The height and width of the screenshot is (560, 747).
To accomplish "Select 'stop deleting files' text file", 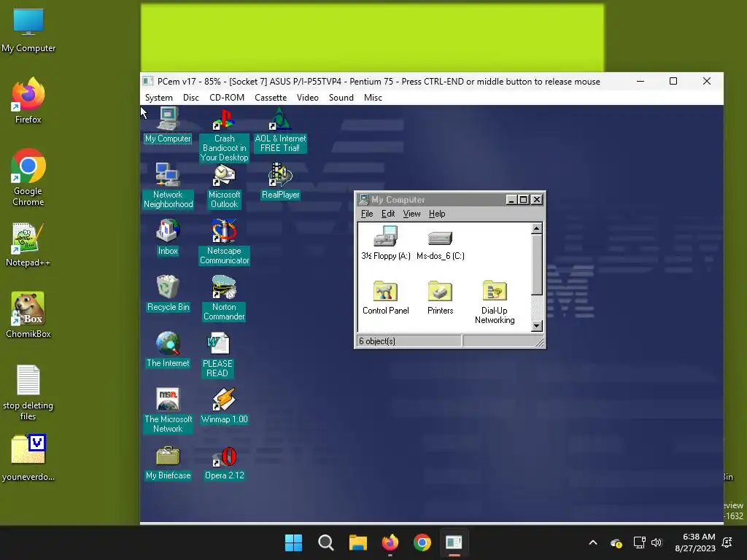I will (28, 392).
